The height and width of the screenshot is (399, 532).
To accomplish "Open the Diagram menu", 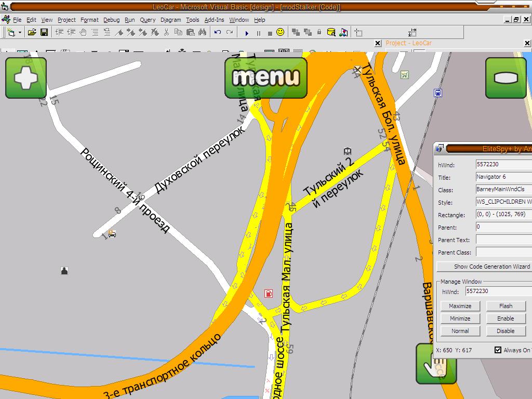I will pos(170,20).
